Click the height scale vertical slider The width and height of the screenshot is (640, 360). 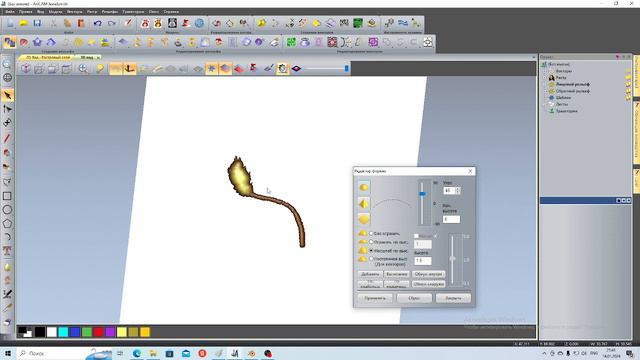pos(452,258)
